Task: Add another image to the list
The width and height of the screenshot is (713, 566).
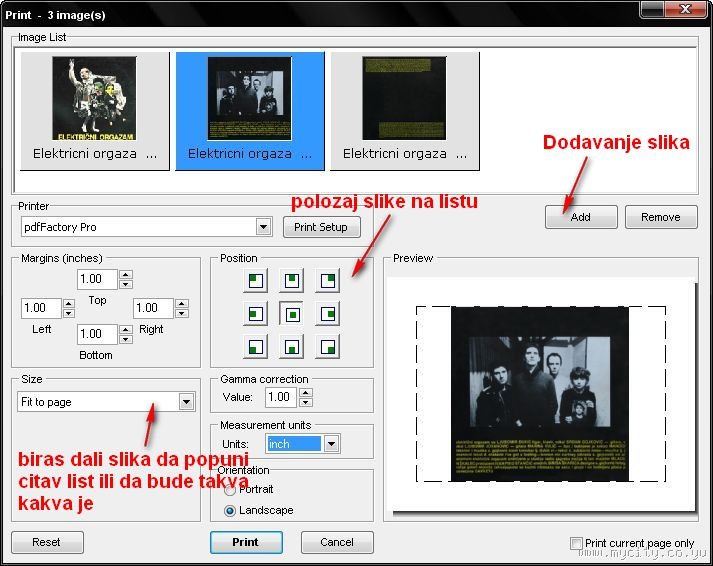Action: tap(581, 217)
